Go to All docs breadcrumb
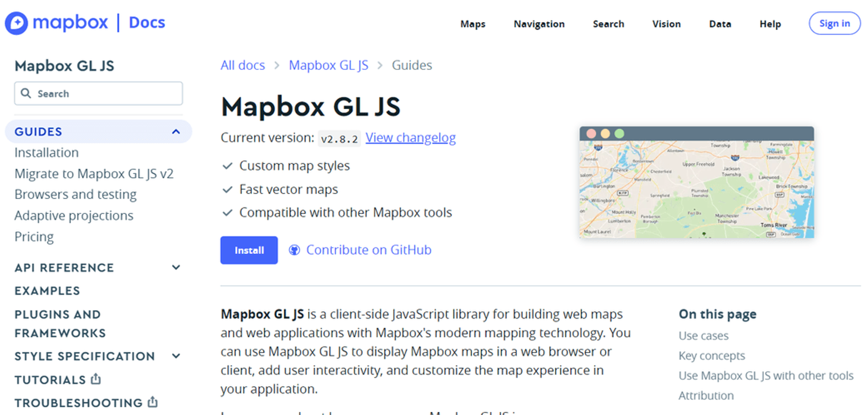Viewport: 868px width, 415px height. click(243, 65)
